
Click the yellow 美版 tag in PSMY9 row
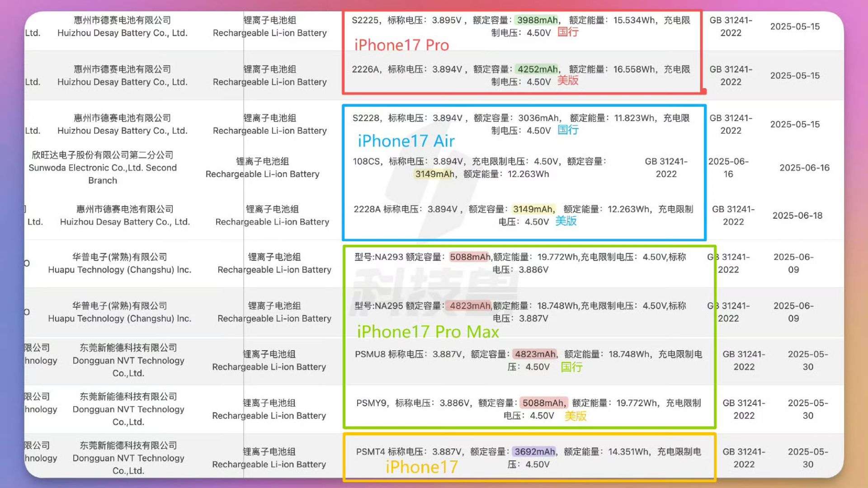click(x=575, y=416)
